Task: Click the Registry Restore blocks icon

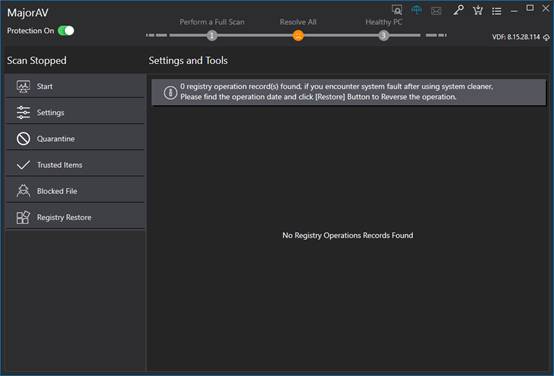Action: click(x=23, y=217)
